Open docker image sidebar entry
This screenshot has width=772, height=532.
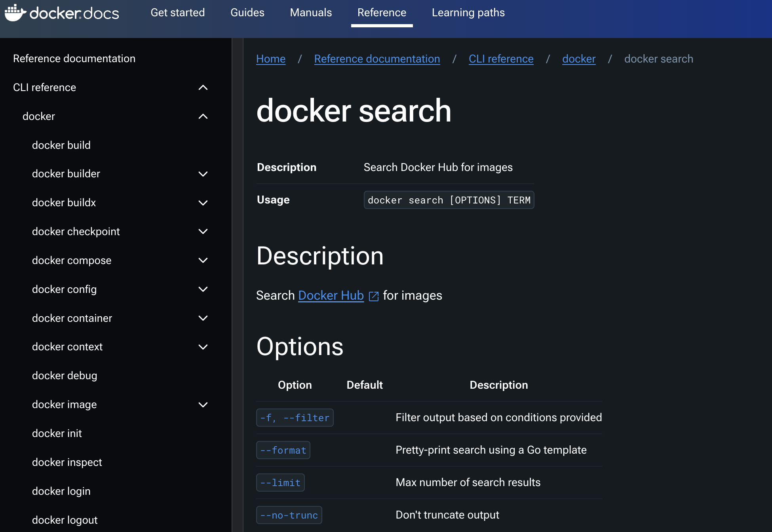pyautogui.click(x=64, y=405)
